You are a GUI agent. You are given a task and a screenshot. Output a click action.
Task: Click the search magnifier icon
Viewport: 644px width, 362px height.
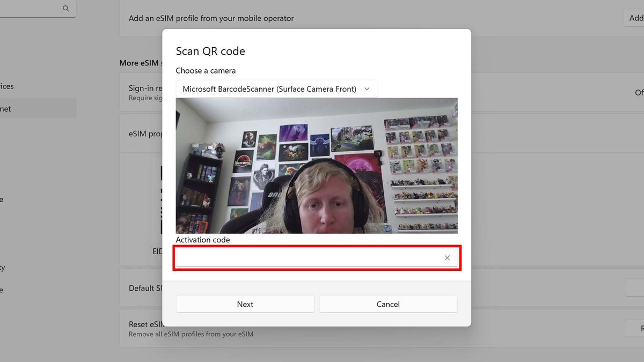[65, 8]
